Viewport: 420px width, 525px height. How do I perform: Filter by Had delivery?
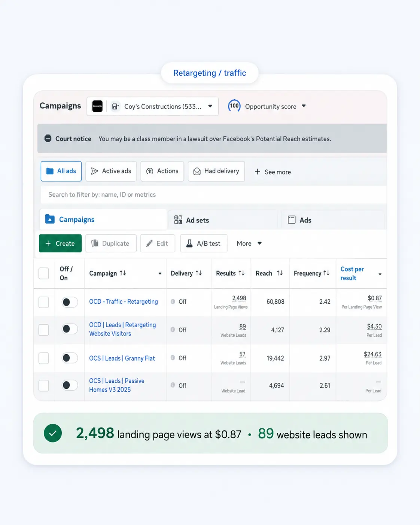click(x=216, y=171)
